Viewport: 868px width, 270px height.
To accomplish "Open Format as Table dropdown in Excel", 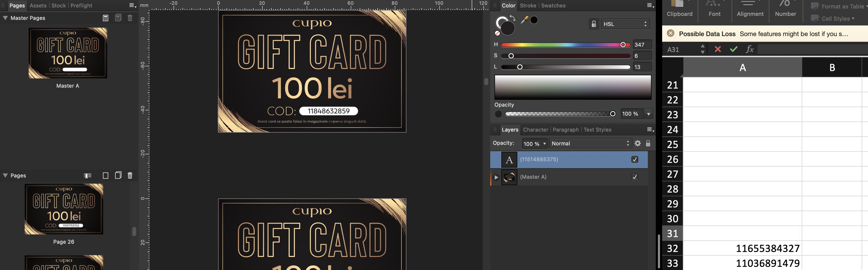I will click(x=839, y=6).
